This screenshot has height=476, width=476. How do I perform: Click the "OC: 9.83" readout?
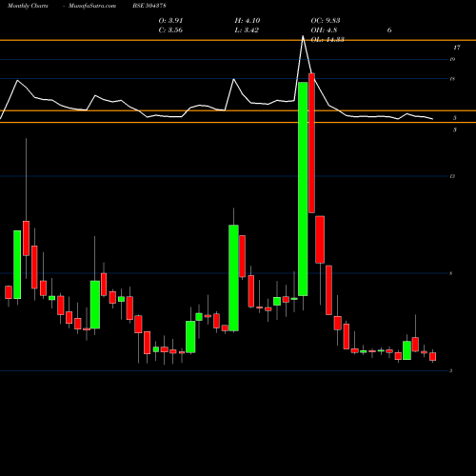pyautogui.click(x=326, y=21)
